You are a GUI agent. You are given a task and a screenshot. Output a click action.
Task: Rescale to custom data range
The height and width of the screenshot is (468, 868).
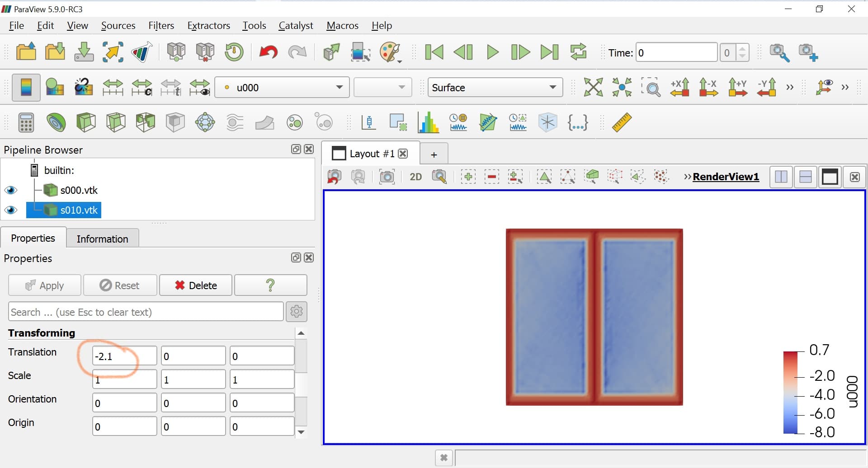142,87
